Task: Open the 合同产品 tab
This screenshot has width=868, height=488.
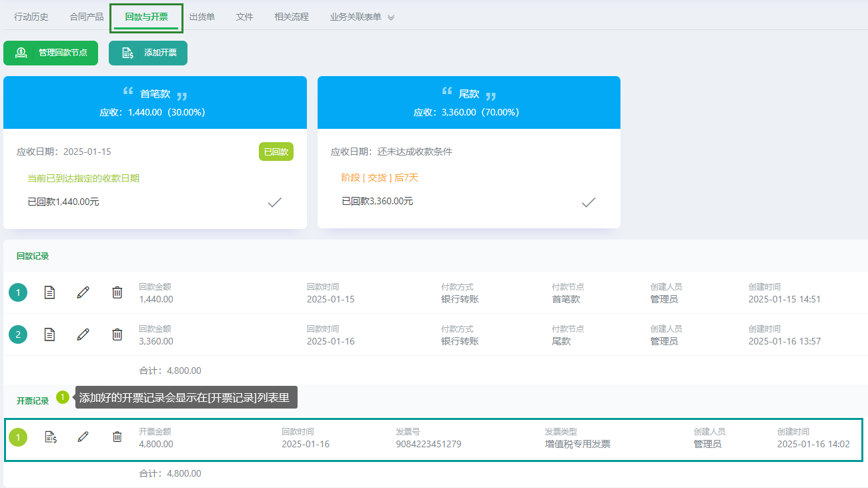Action: 87,17
